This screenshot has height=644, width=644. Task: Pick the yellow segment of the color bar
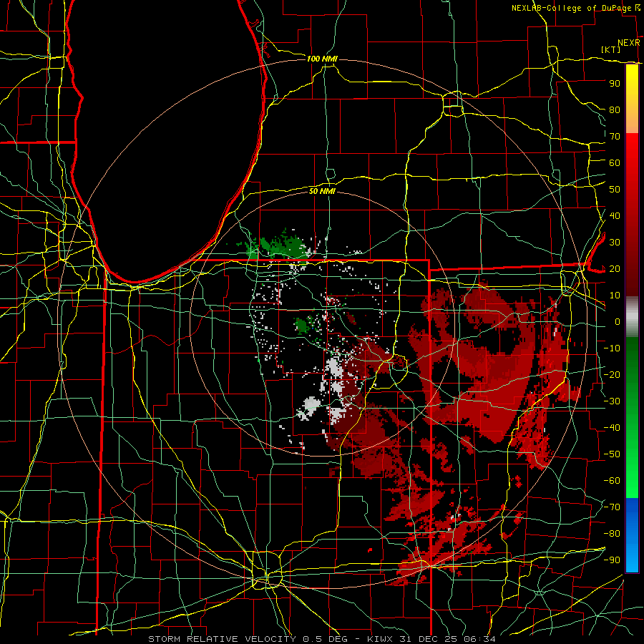pyautogui.click(x=632, y=99)
